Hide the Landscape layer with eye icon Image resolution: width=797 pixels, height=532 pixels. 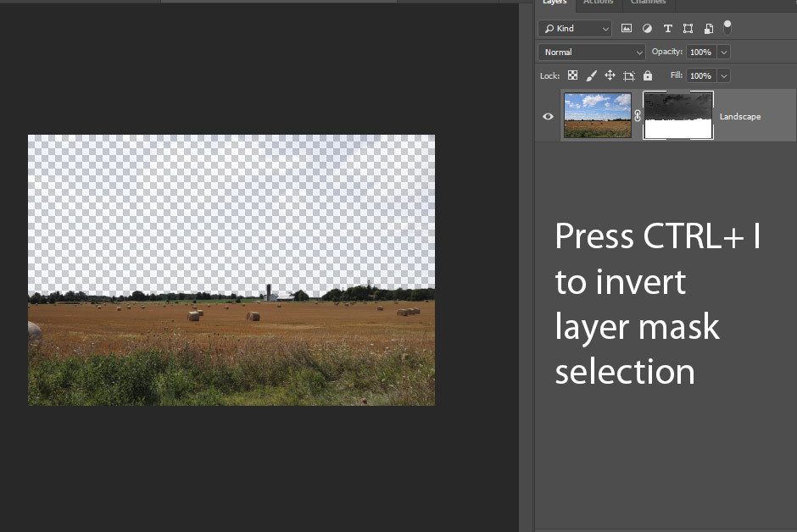pyautogui.click(x=548, y=116)
